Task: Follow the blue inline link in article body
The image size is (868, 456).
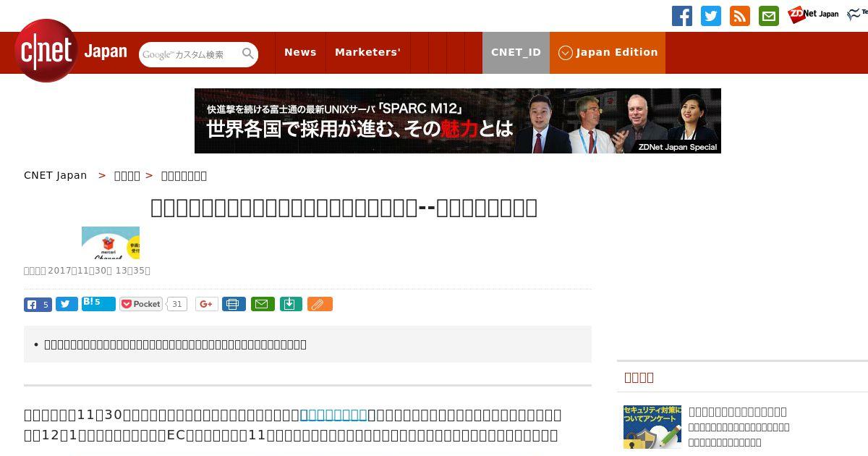Action: click(x=333, y=415)
